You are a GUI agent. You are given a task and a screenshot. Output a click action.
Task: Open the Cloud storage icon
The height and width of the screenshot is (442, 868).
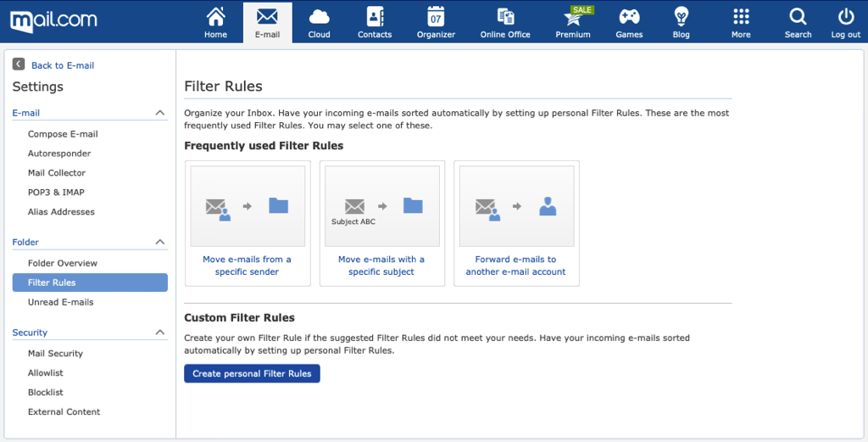click(x=319, y=17)
